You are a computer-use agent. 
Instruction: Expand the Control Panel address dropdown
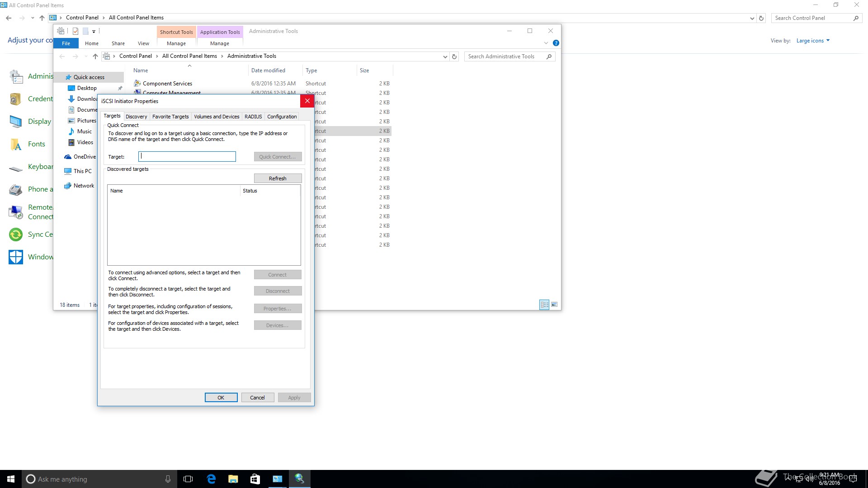click(x=752, y=19)
